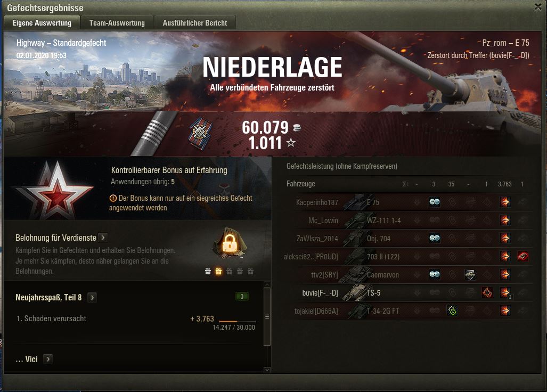Close the Gefechtsergebnisse window
547x392 pixels.
pyautogui.click(x=538, y=7)
